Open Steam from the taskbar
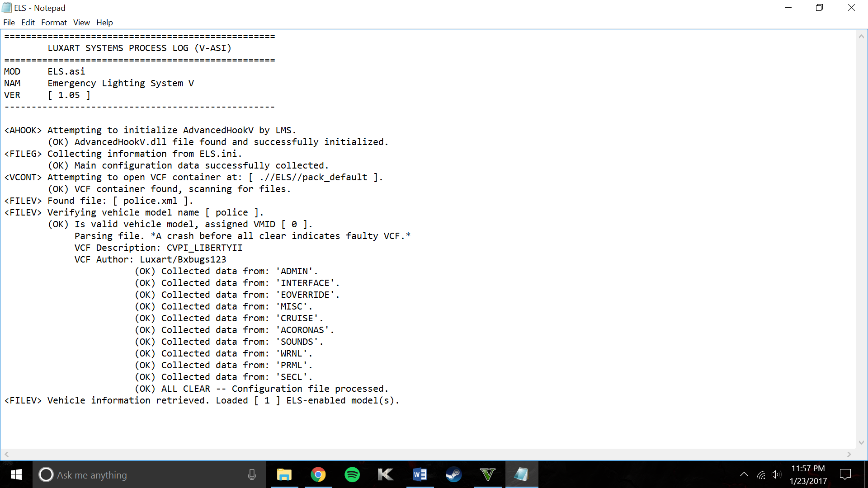Image resolution: width=868 pixels, height=488 pixels. tap(453, 474)
